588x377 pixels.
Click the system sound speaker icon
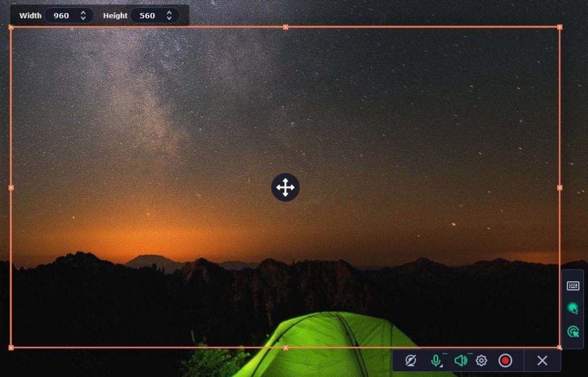point(461,360)
